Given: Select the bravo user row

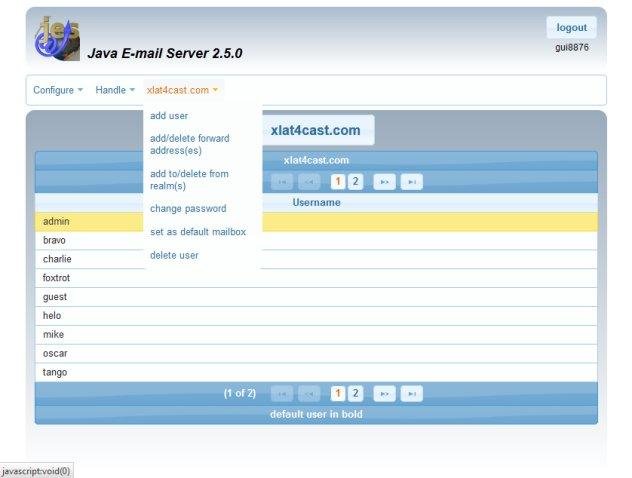Looking at the screenshot, I should click(x=316, y=240).
